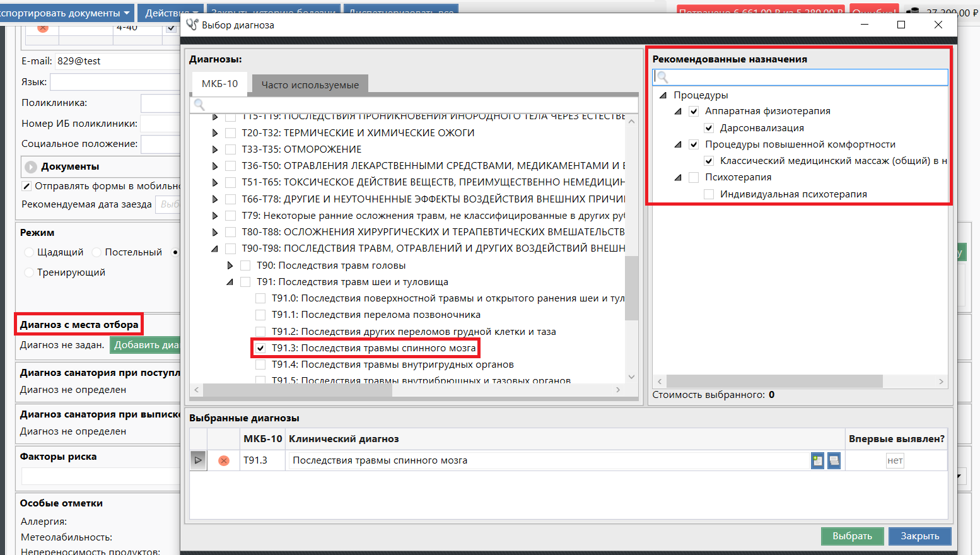Click the stethoscope icon in the dialog title
This screenshot has height=555, width=980.
(x=192, y=25)
